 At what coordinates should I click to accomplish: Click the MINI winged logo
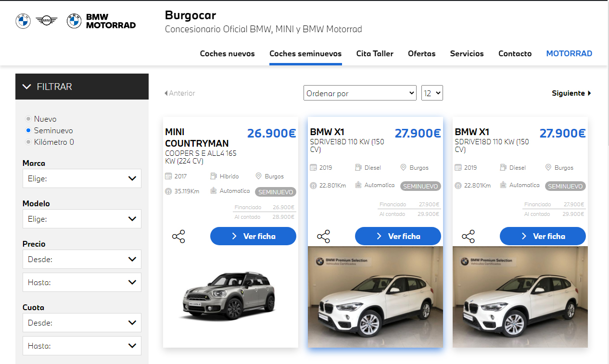point(47,20)
